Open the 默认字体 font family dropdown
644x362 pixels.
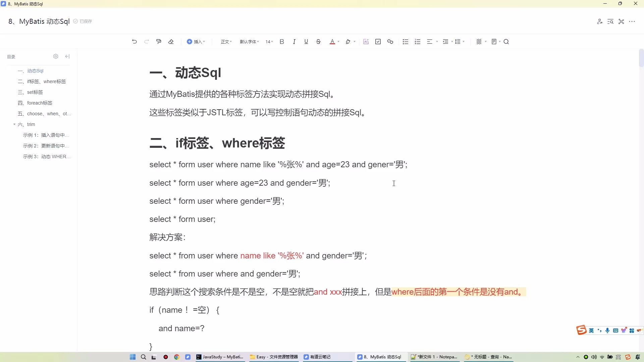click(x=249, y=42)
